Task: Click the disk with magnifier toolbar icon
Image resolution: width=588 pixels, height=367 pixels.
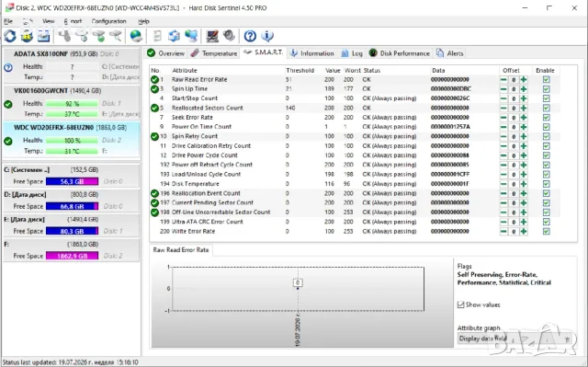Action: click(116, 36)
